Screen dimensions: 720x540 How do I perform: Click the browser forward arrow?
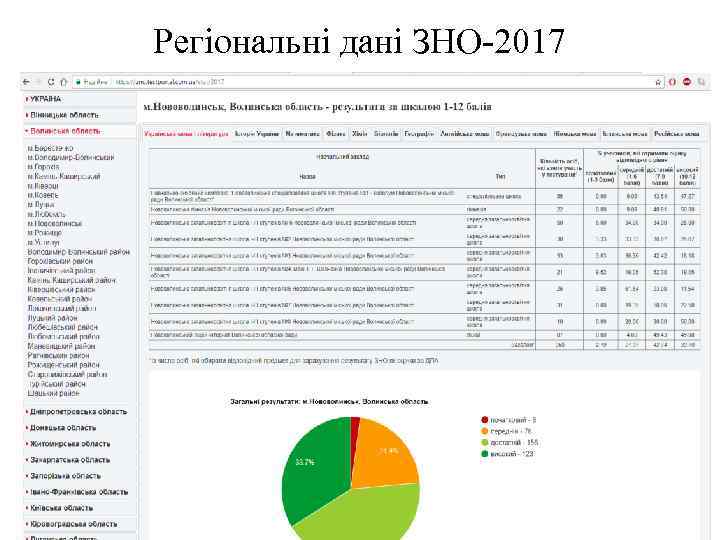point(39,82)
